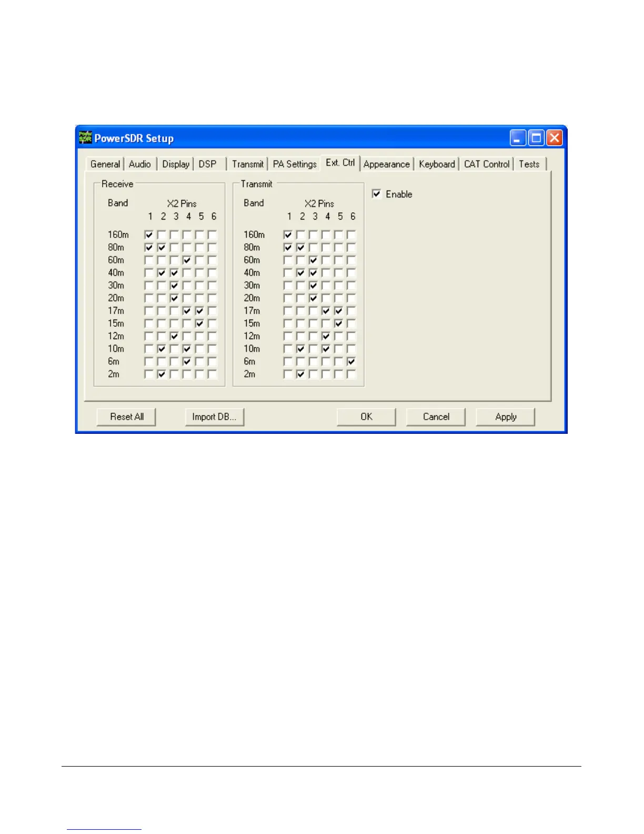This screenshot has height=834, width=644.
Task: Open the Display tab
Action: point(176,164)
